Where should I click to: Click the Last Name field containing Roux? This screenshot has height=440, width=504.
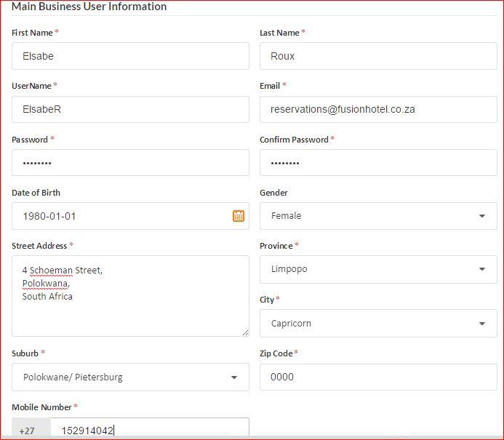pos(377,56)
